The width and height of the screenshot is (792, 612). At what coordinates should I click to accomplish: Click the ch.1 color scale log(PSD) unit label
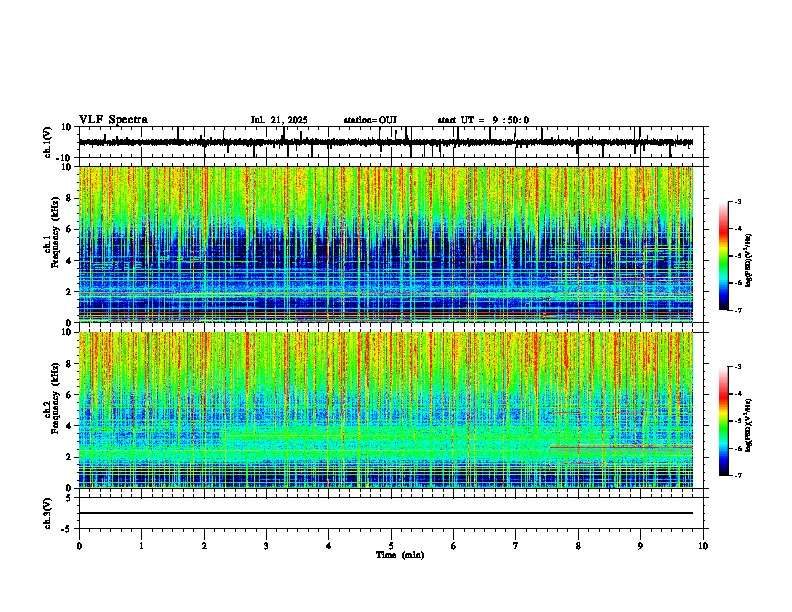click(749, 261)
